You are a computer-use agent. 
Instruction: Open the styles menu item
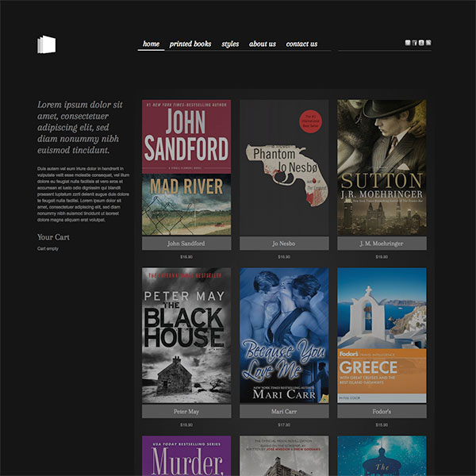pos(230,44)
